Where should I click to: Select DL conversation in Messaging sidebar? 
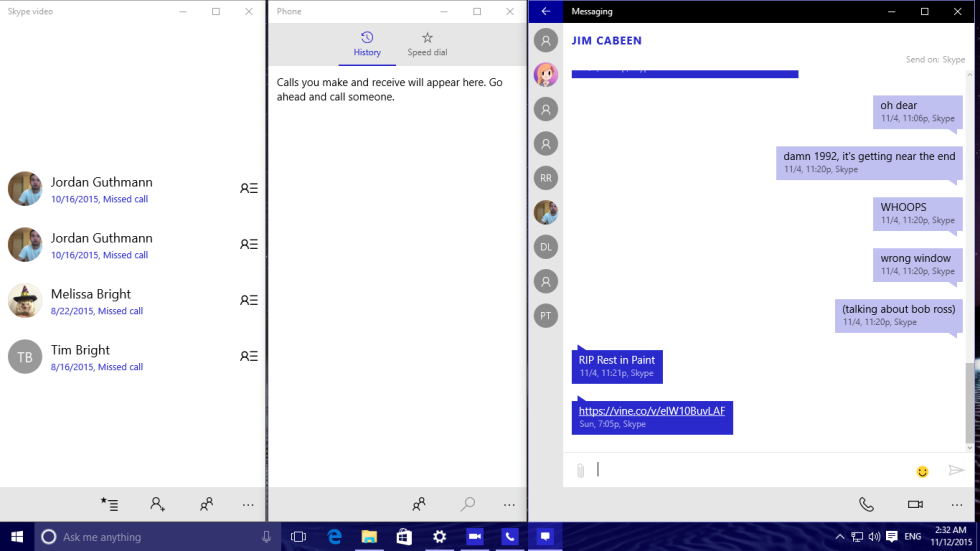(546, 247)
